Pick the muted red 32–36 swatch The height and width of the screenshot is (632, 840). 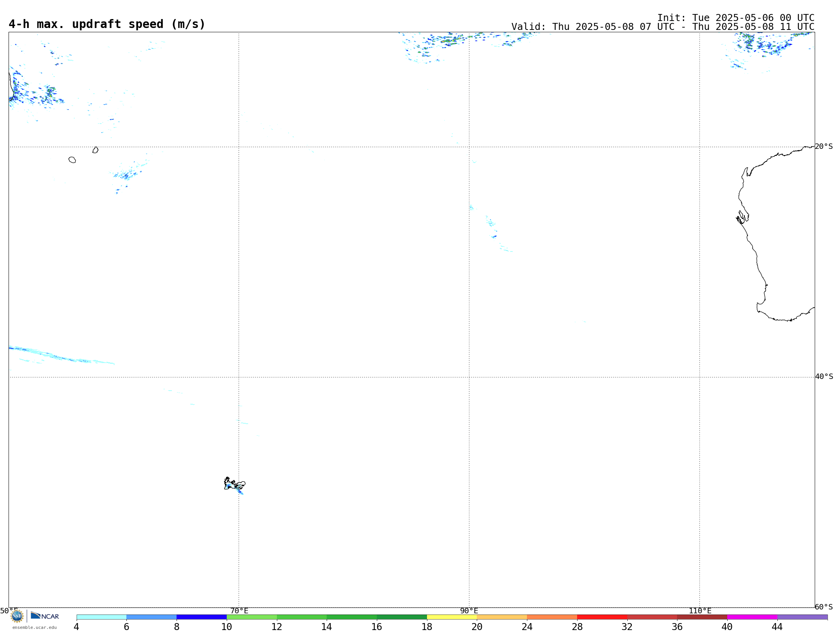(652, 617)
